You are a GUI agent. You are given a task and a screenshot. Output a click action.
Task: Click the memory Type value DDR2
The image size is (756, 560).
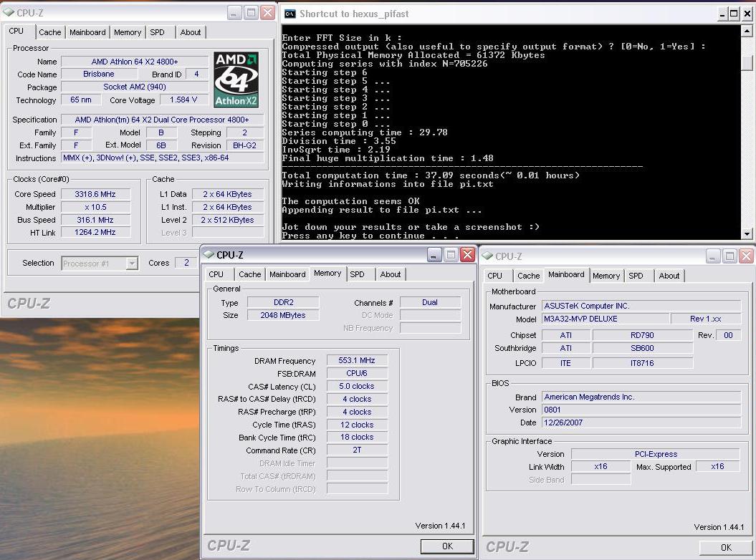click(283, 302)
